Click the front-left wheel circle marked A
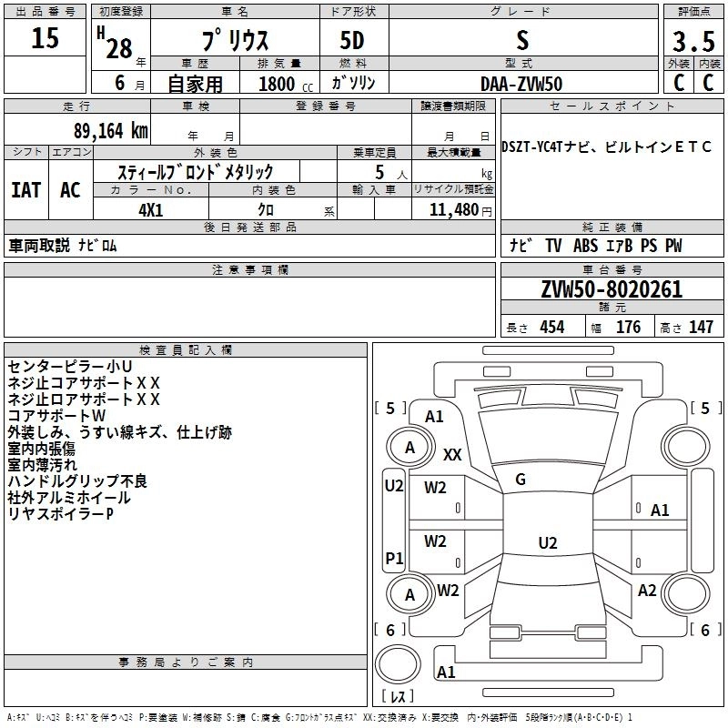728x728 pixels. point(409,447)
